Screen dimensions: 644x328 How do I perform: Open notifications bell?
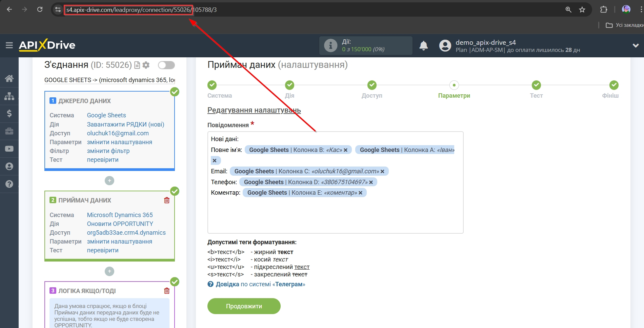[423, 45]
